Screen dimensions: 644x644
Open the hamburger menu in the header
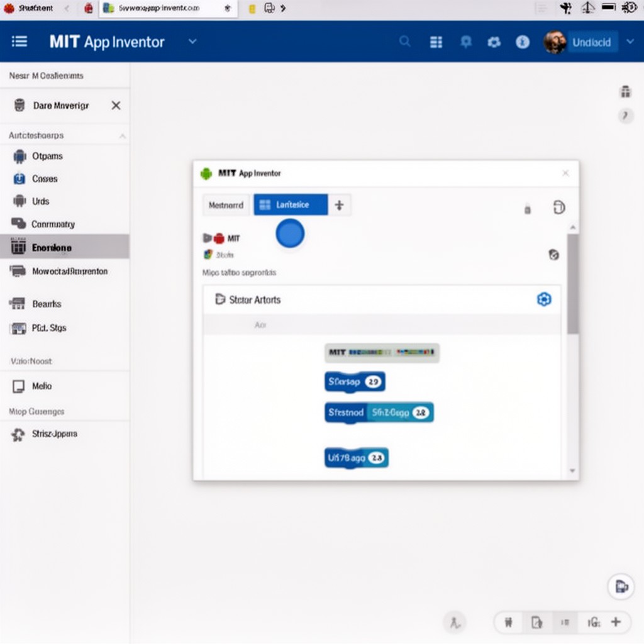(x=19, y=42)
